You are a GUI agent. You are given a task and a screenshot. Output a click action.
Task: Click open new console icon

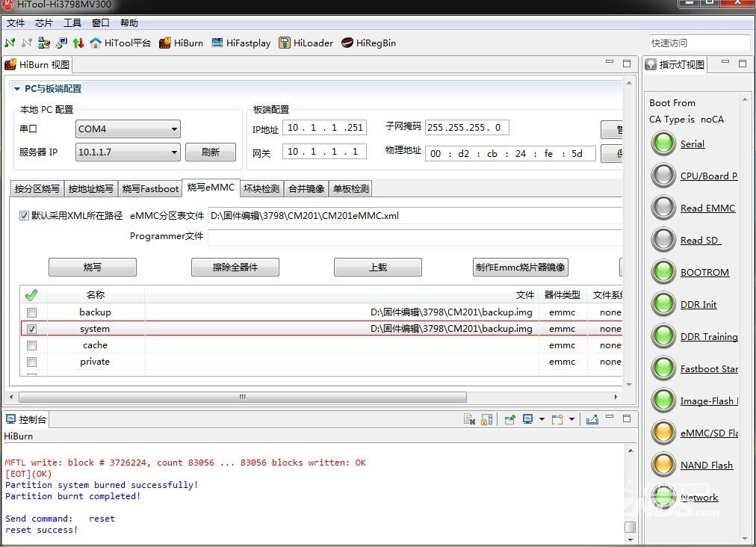coord(558,419)
